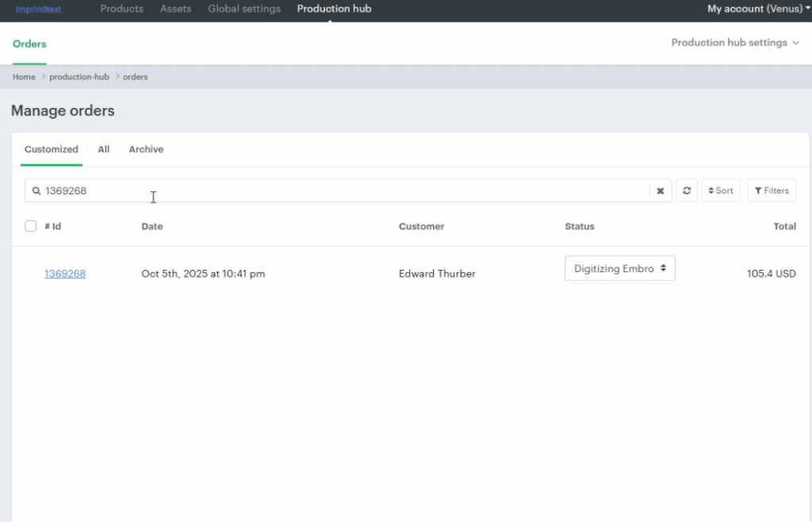This screenshot has height=522, width=812.
Task: Open the Sort options
Action: click(x=720, y=190)
